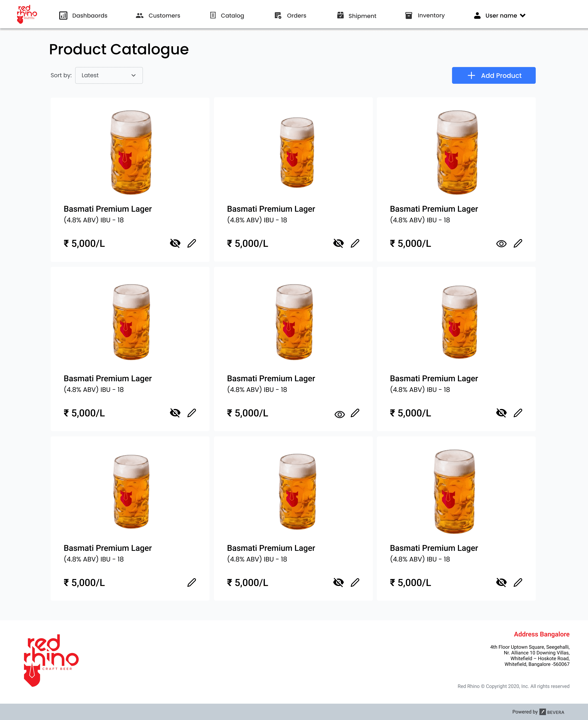
Task: Edit the middle-row center product
Action: [x=355, y=413]
